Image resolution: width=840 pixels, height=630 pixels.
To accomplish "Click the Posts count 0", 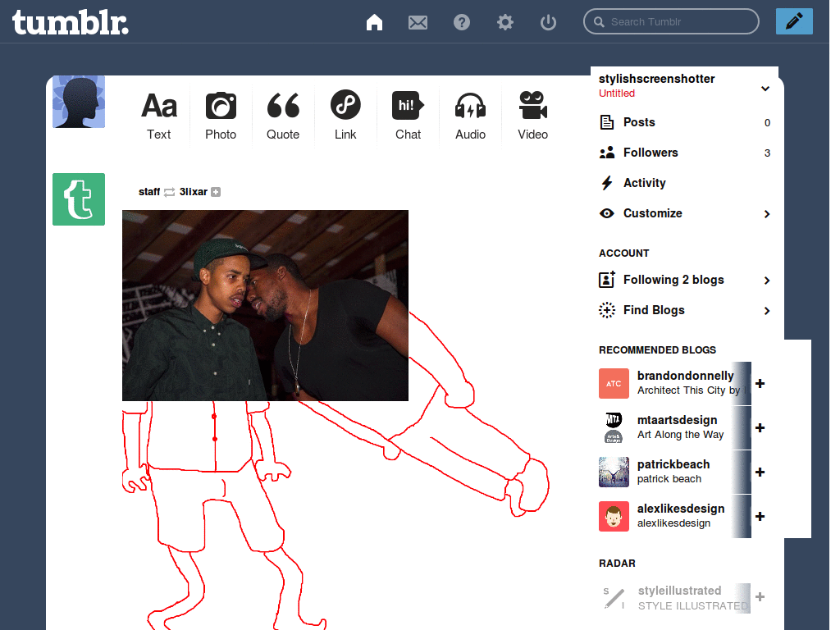I will pos(767,123).
